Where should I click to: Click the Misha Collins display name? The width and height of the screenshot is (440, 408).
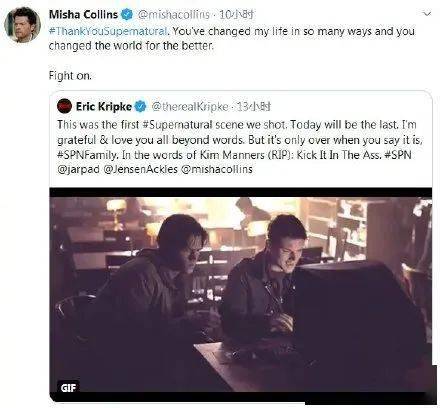click(x=83, y=14)
